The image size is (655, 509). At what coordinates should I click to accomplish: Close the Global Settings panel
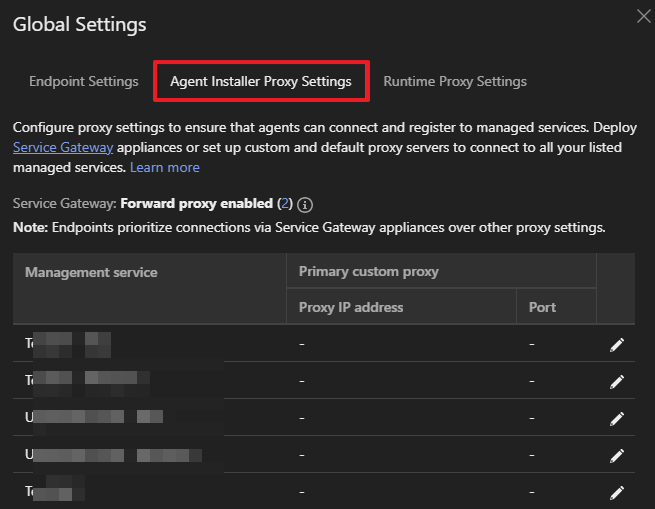(644, 15)
